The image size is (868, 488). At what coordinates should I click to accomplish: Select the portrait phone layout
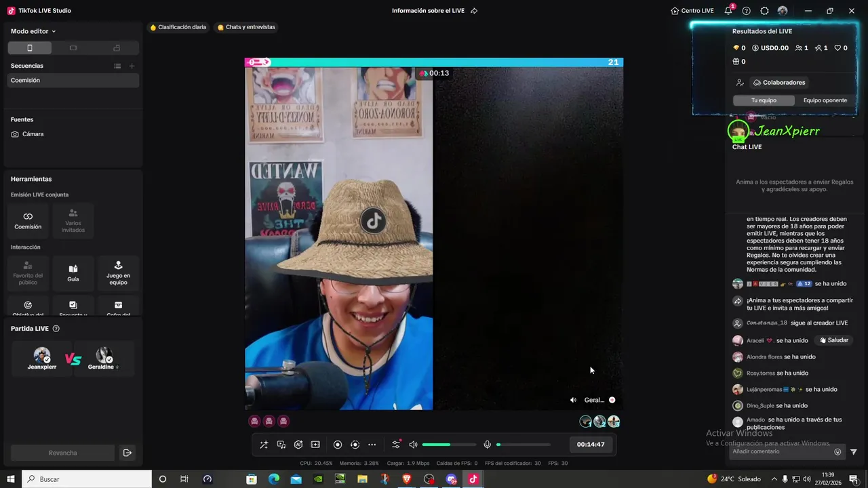pos(29,48)
